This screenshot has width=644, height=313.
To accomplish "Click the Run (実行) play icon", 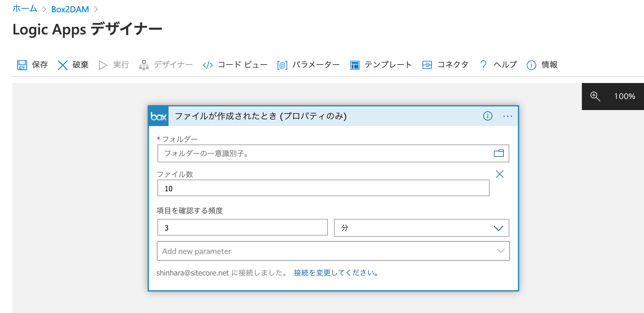I will (x=103, y=65).
